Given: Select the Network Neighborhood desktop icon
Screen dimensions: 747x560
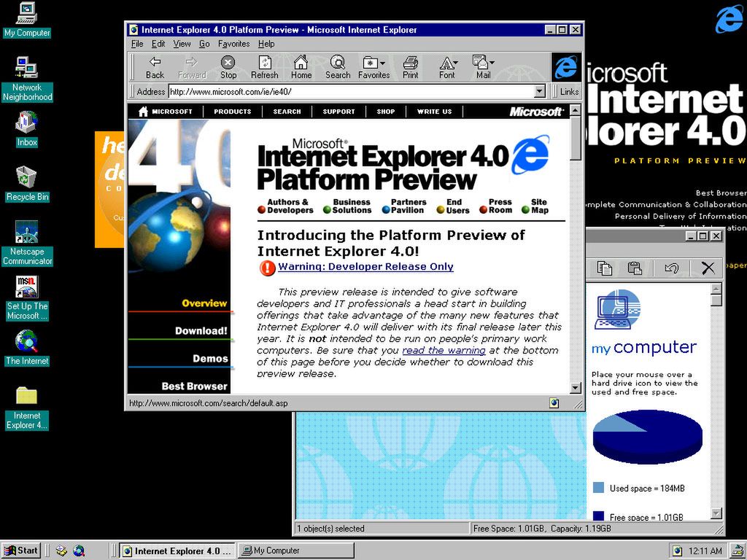Looking at the screenshot, I should (27, 79).
